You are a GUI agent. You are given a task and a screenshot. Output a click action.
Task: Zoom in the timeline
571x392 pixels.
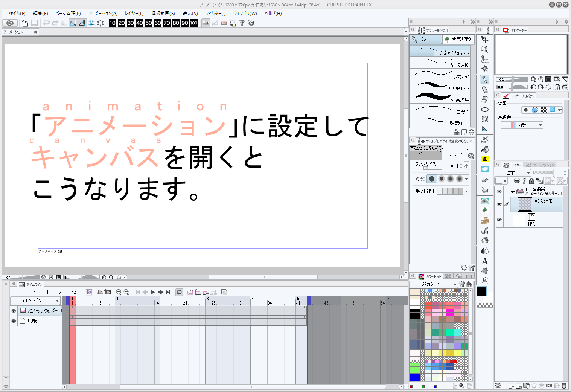(x=126, y=292)
